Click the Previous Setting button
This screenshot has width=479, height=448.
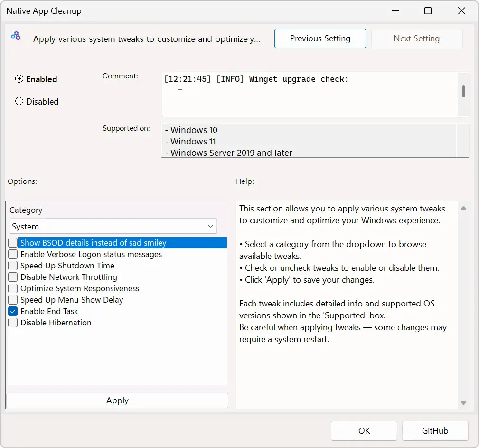tap(320, 38)
